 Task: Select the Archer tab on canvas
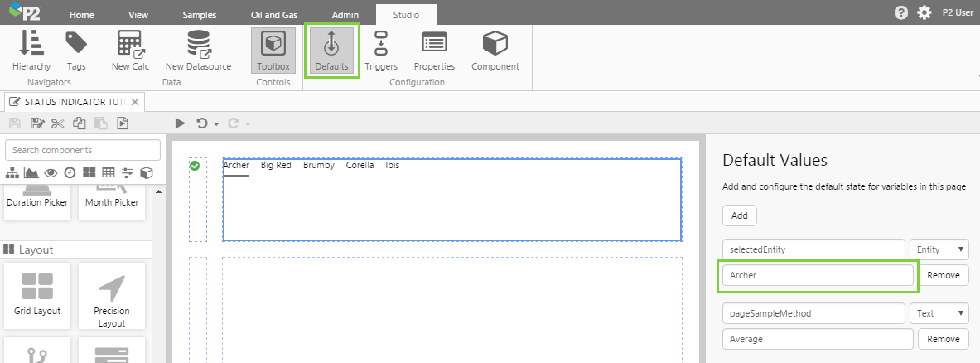(236, 166)
